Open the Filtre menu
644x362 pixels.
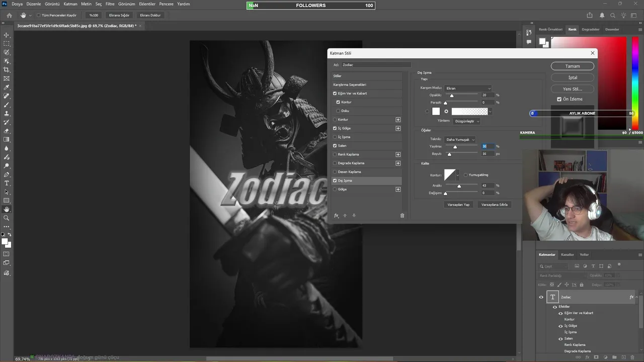pos(110,4)
